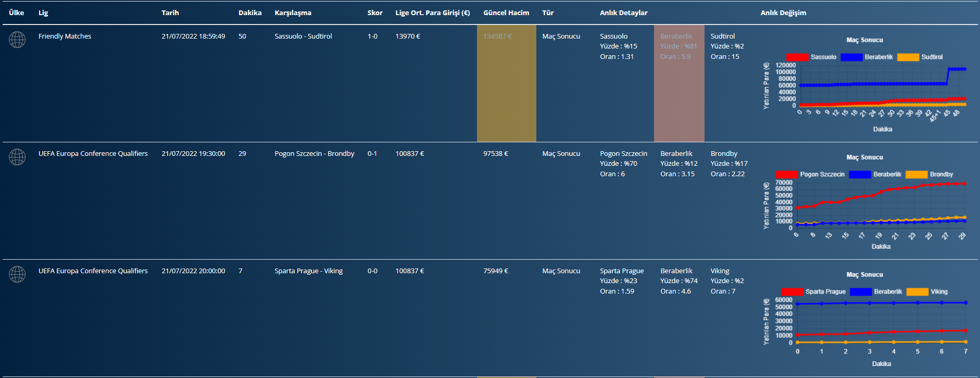Toggle blue Beraberlik legend in Sassuolo chart
Screen dimensions: 980x378
point(851,57)
